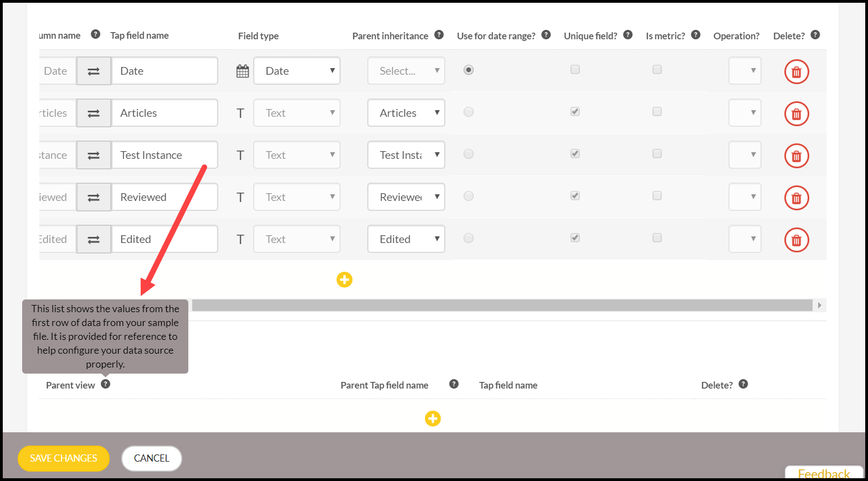Open Field type dropdown in Articles row
The width and height of the screenshot is (868, 481).
pyautogui.click(x=297, y=113)
